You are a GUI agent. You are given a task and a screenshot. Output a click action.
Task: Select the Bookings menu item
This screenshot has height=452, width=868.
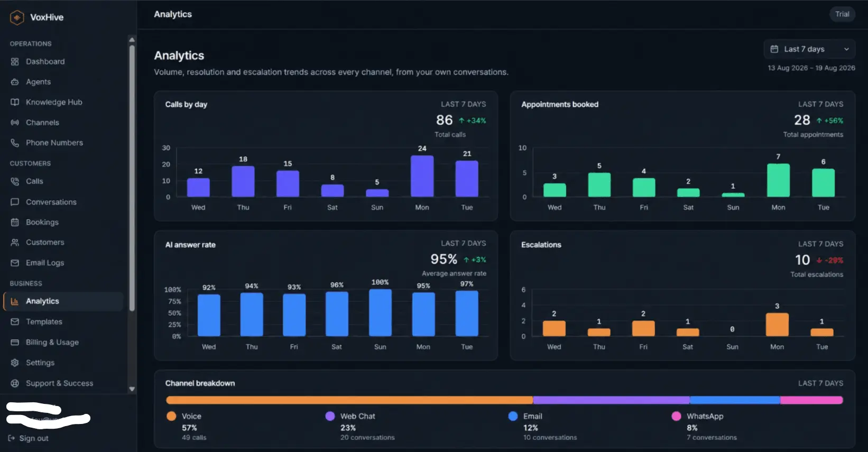click(x=63, y=222)
